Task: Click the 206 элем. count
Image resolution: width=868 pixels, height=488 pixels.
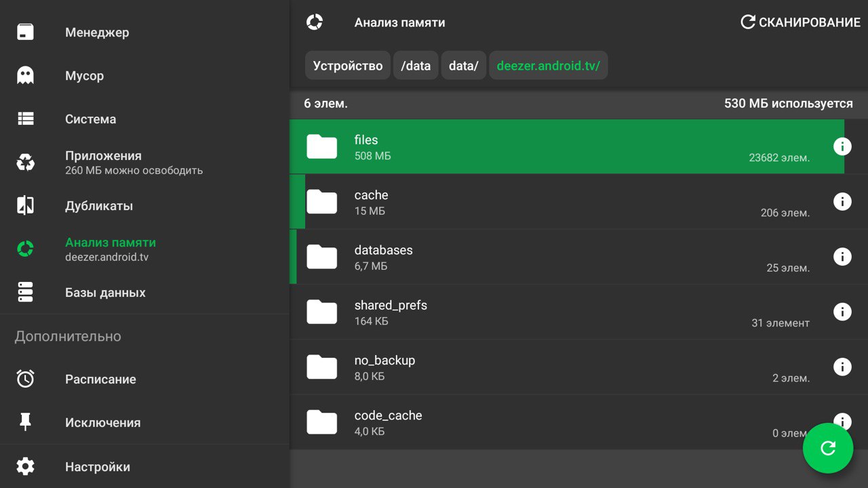Action: coord(785,213)
